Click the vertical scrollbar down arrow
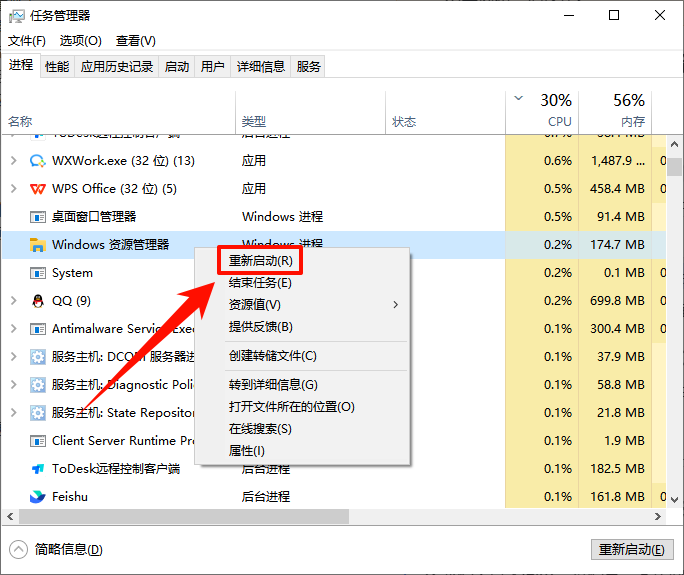The height and width of the screenshot is (575, 684). (x=674, y=500)
